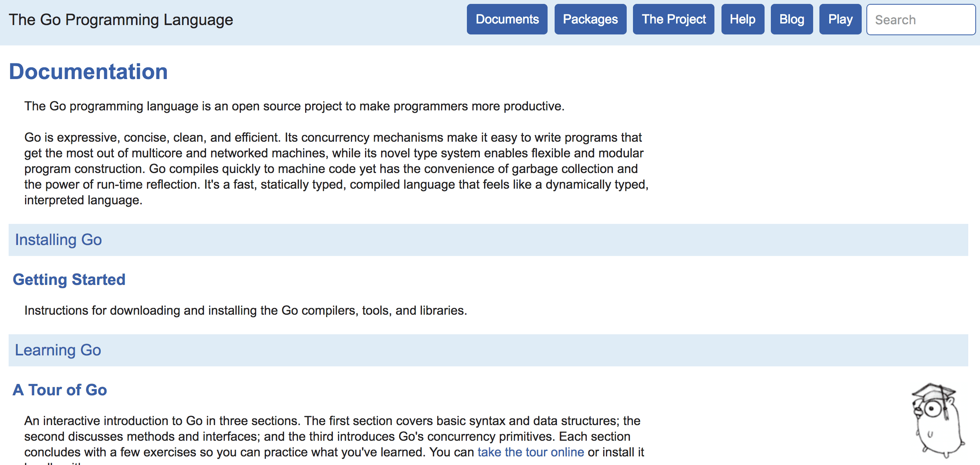Click the 'Go is expressive, concise' paragraph

[333, 161]
